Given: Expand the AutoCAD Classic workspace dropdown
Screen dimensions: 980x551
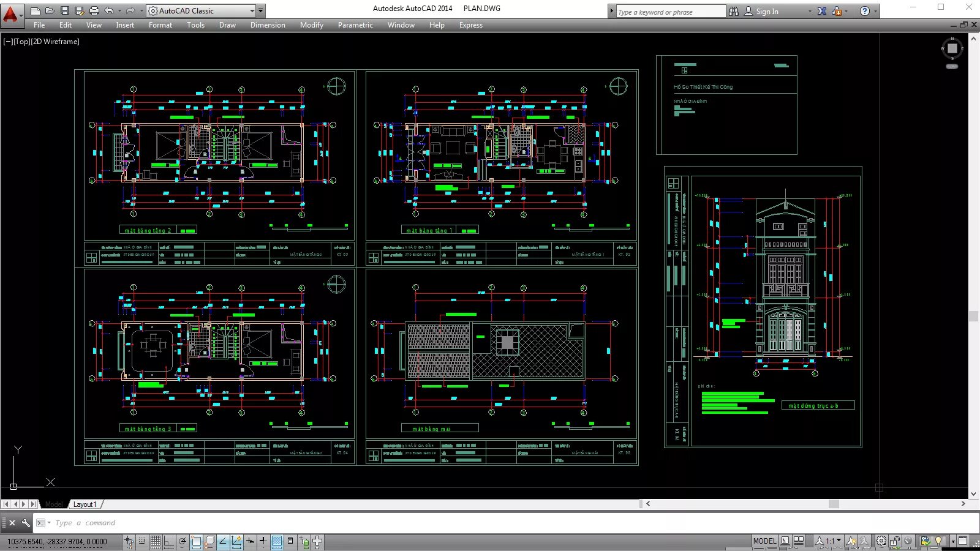Looking at the screenshot, I should point(252,11).
